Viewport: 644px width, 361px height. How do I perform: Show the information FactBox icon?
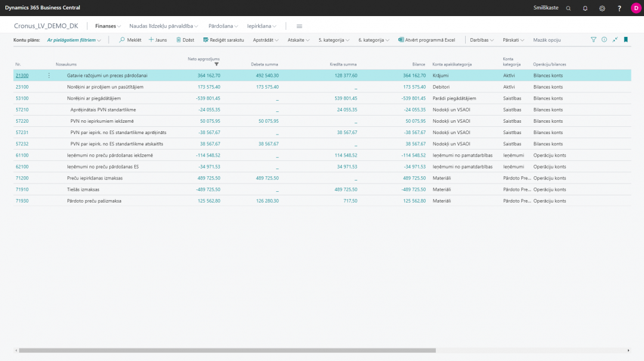pyautogui.click(x=604, y=40)
